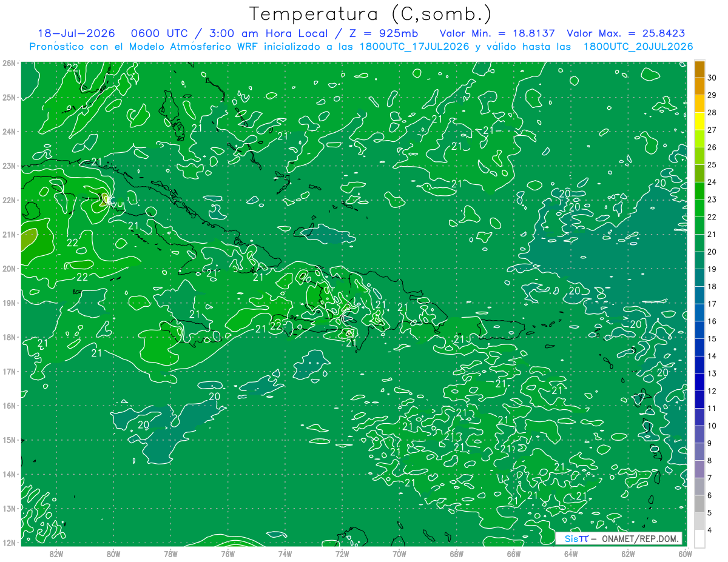The width and height of the screenshot is (728, 562).
Task: Click the colorbar scale label "6"
Action: tap(710, 495)
